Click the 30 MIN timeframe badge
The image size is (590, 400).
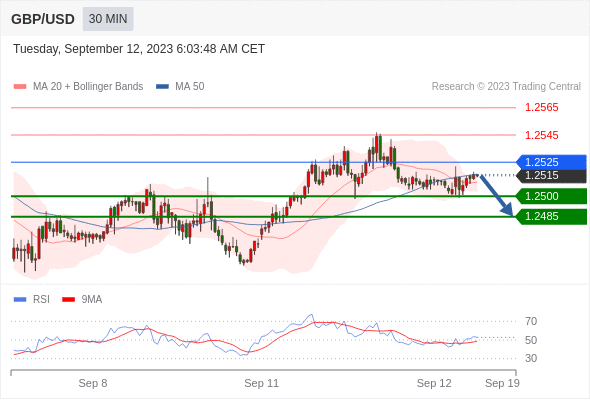108,19
